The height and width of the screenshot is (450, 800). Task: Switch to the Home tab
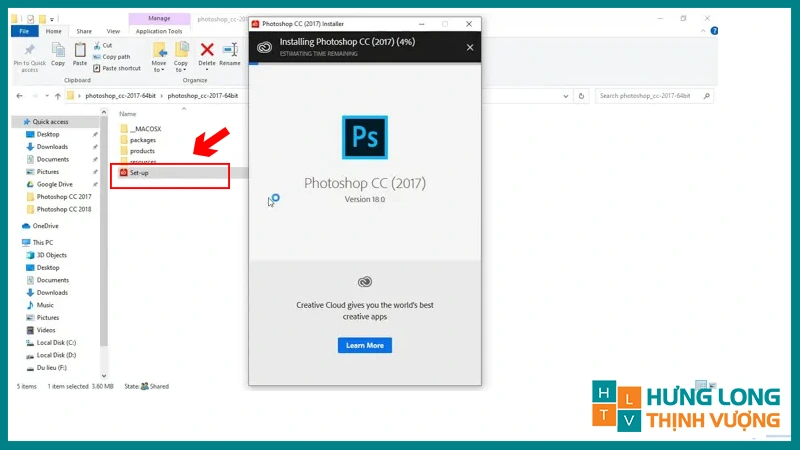coord(53,31)
